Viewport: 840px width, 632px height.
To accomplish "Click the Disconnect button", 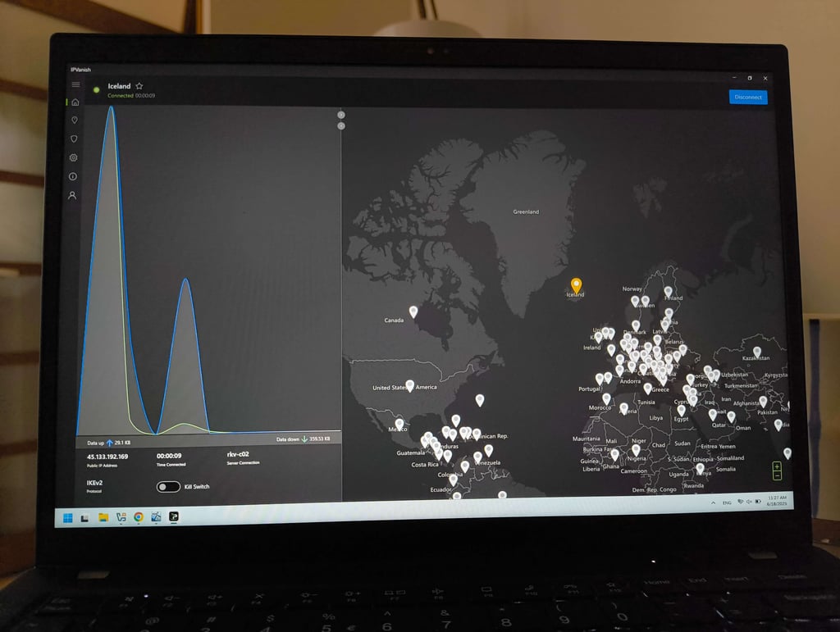I will coord(748,97).
